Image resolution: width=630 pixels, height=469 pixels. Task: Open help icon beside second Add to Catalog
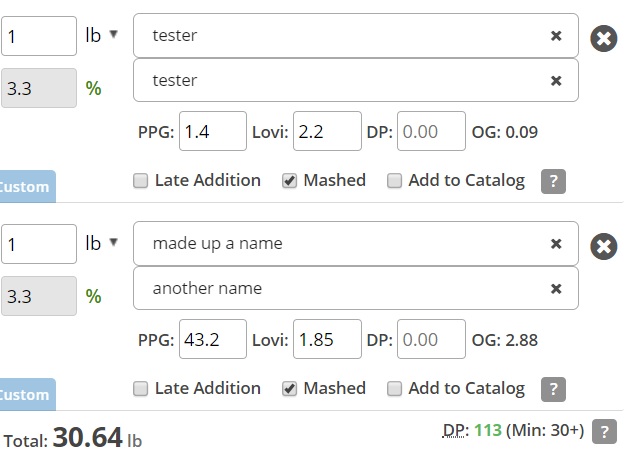(553, 389)
